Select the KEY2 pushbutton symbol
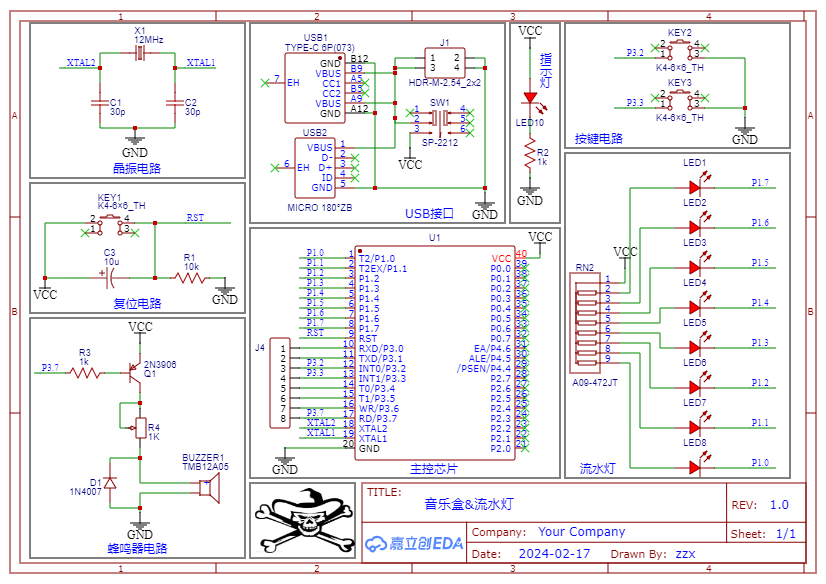 (680, 51)
